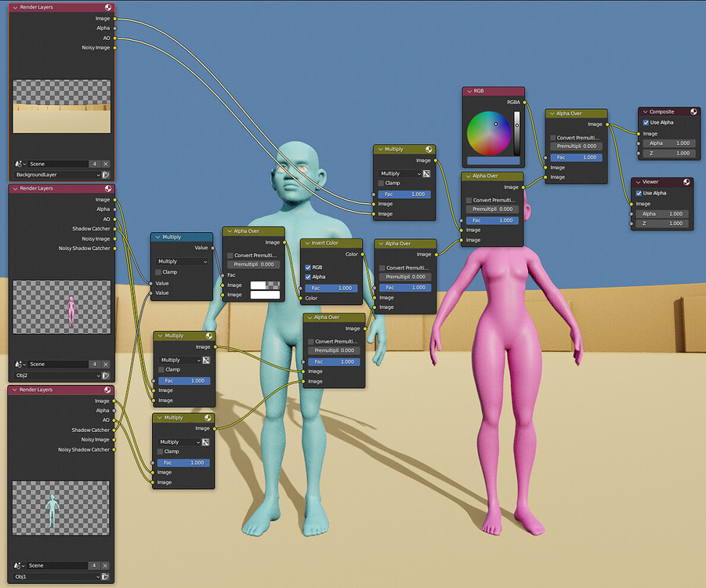
Task: Select the Obj1 Render Layers node header
Action: click(61, 390)
